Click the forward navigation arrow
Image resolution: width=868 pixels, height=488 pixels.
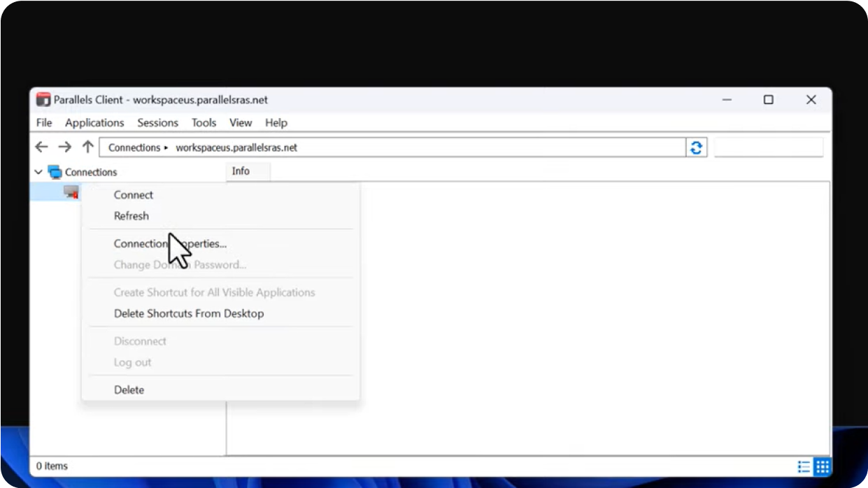pos(64,147)
